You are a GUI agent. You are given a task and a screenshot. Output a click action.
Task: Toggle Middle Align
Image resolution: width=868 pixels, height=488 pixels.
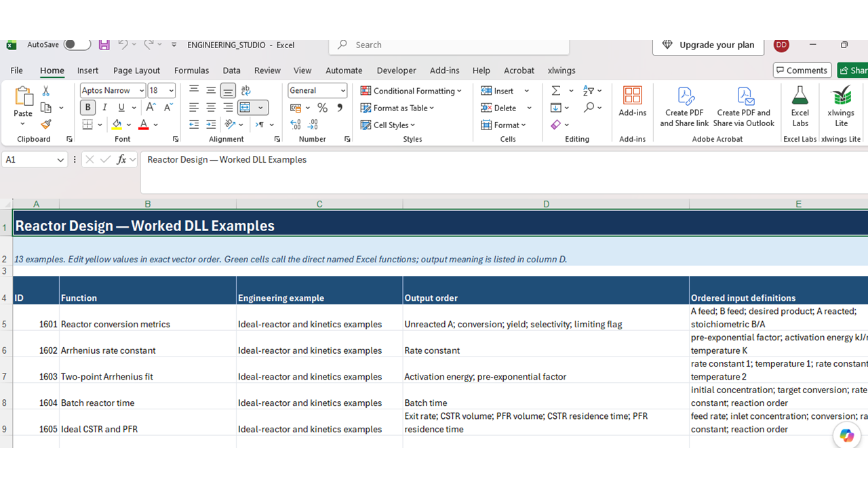point(211,90)
